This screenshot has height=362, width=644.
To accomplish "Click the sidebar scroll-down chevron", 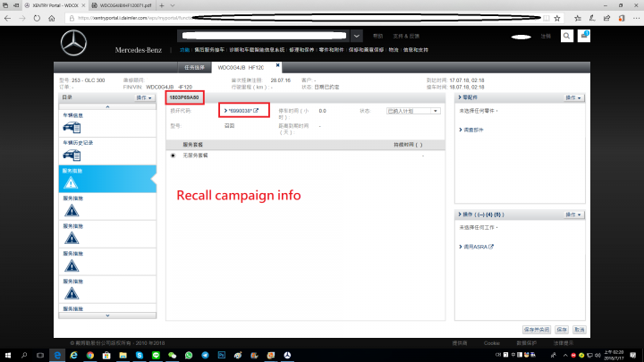I will (x=107, y=316).
